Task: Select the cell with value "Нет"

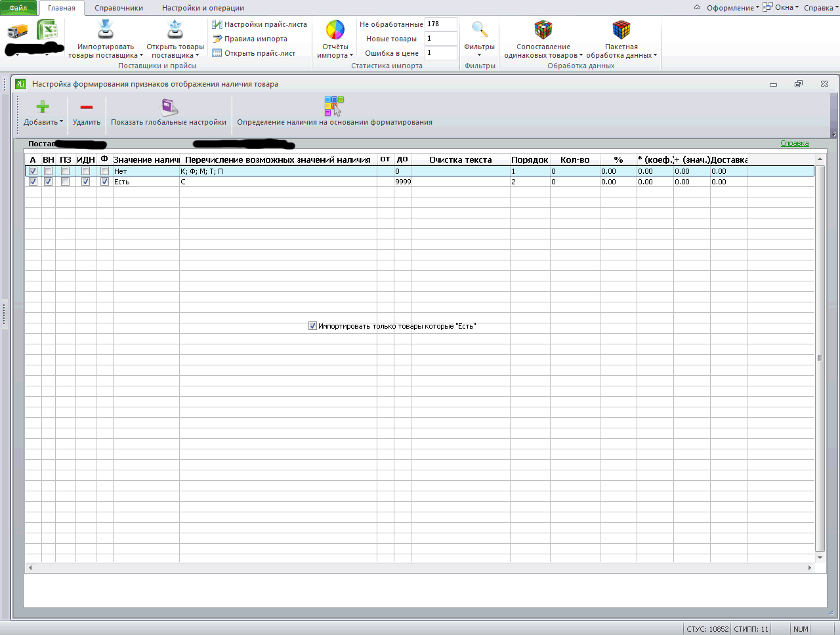Action: click(x=146, y=171)
